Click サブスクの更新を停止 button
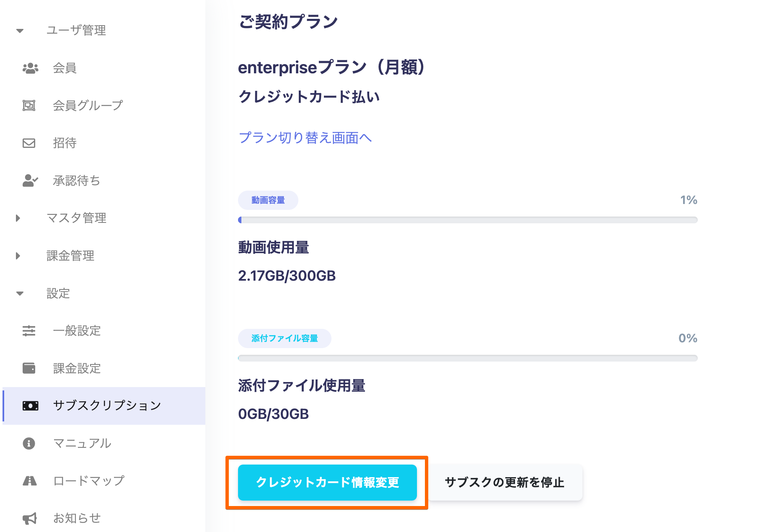 [x=504, y=482]
